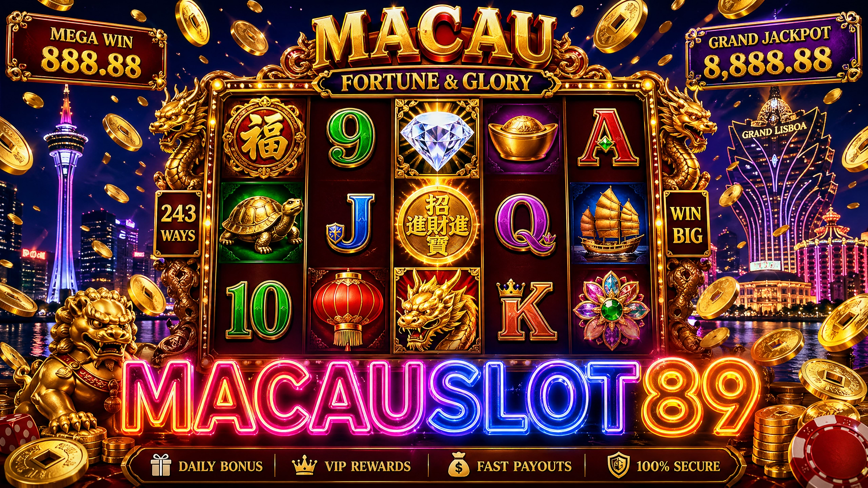Viewport: 868px width, 488px height.
Task: Click the Win Big side panel
Action: point(686,224)
